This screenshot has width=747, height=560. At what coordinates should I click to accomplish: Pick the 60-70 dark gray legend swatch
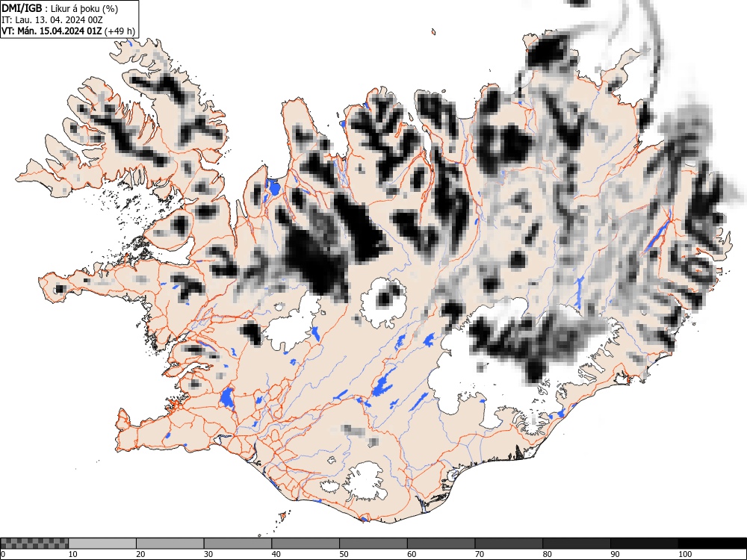pyautogui.click(x=441, y=543)
